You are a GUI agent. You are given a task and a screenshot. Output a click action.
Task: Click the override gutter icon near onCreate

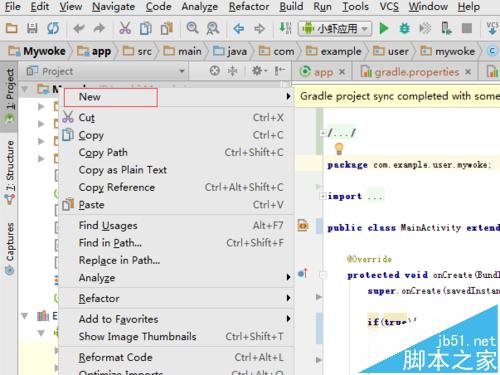pos(303,273)
